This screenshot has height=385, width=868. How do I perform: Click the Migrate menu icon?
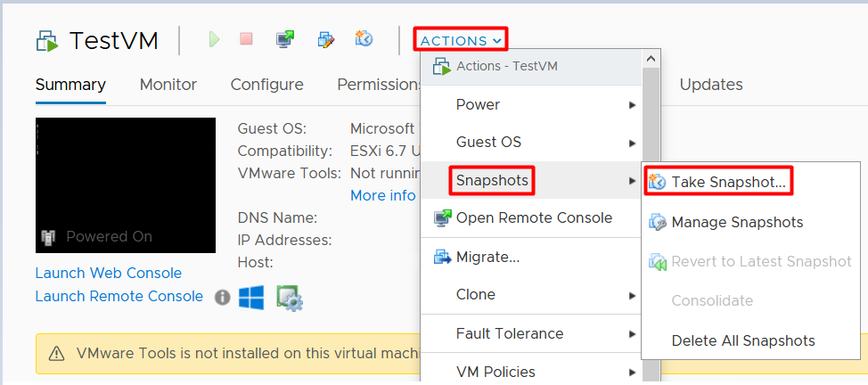coord(442,257)
